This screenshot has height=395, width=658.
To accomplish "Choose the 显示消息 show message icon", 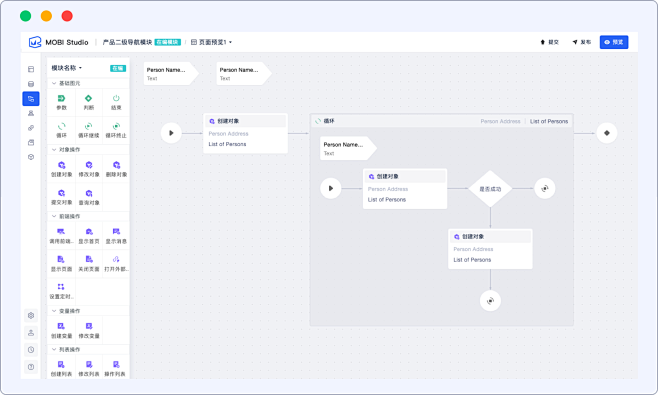I will [116, 232].
